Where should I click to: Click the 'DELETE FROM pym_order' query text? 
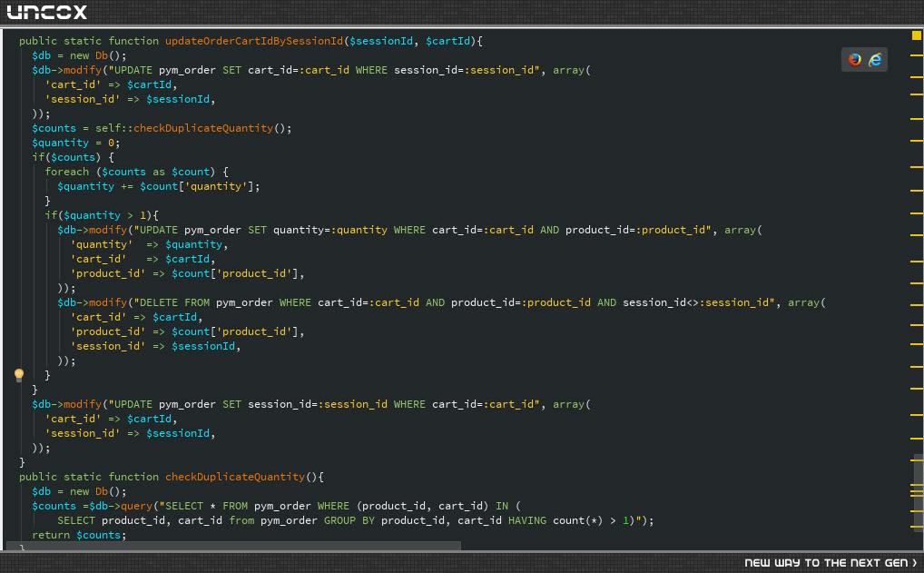tap(206, 302)
